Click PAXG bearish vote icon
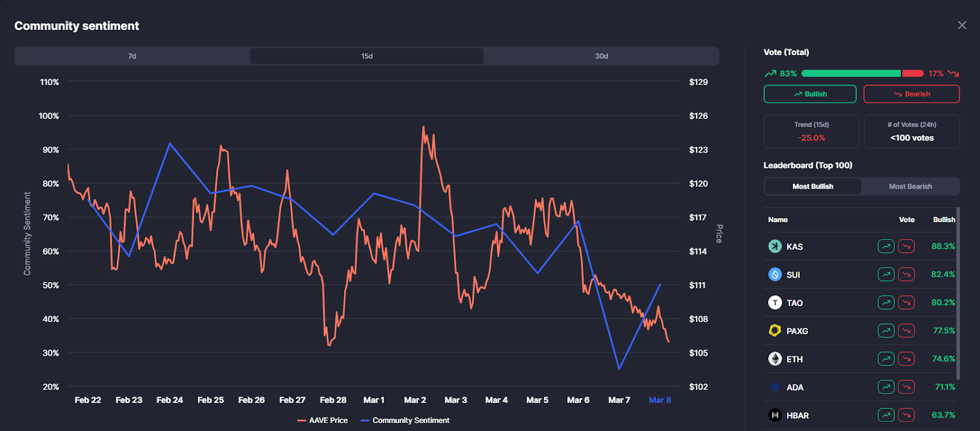 [906, 331]
